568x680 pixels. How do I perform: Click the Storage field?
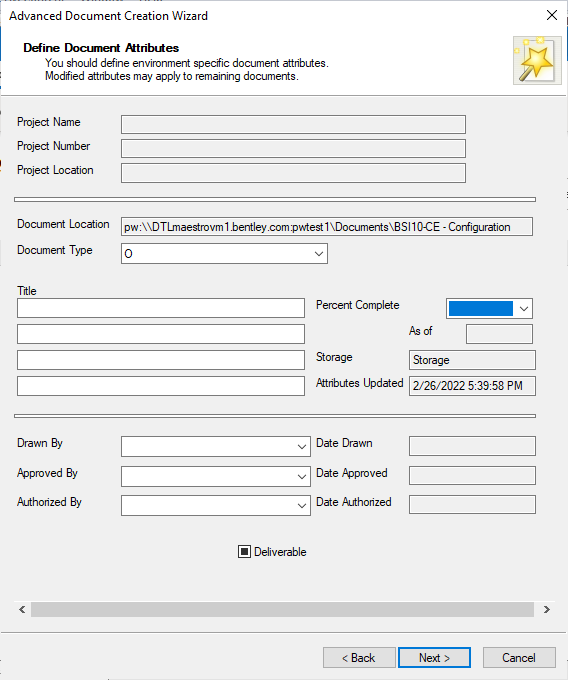click(x=472, y=360)
